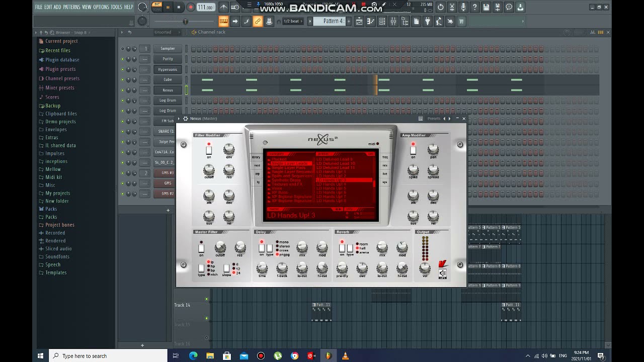Open the notifications center icon
This screenshot has height=362, width=644.
(x=601, y=356)
